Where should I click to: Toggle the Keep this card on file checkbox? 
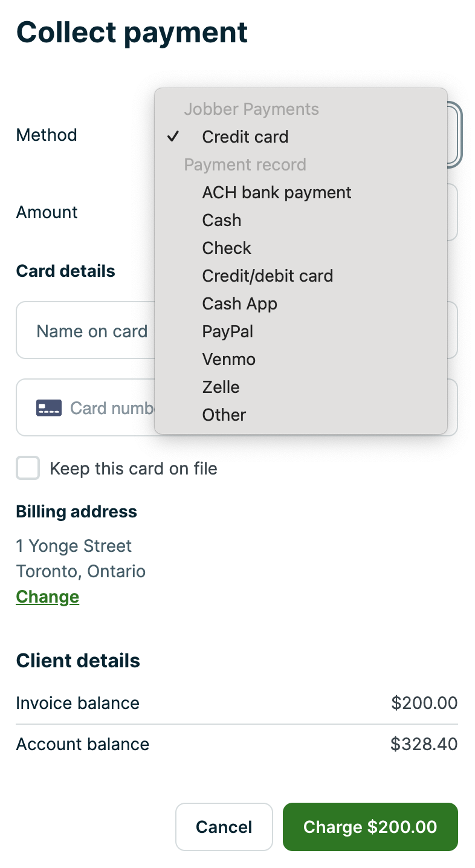tap(27, 468)
